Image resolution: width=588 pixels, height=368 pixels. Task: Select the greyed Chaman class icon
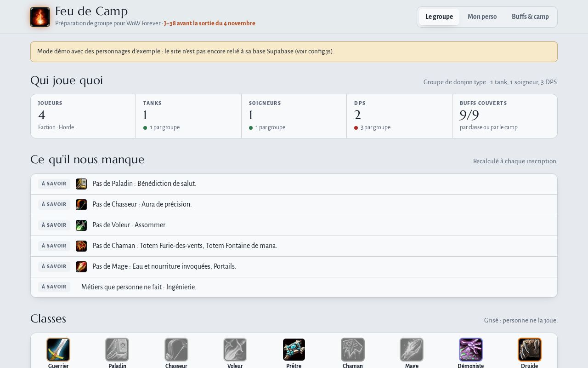coord(353,350)
